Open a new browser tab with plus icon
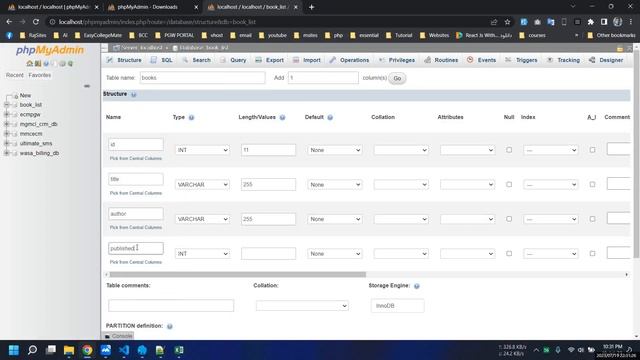This screenshot has height=360, width=640. click(x=311, y=7)
